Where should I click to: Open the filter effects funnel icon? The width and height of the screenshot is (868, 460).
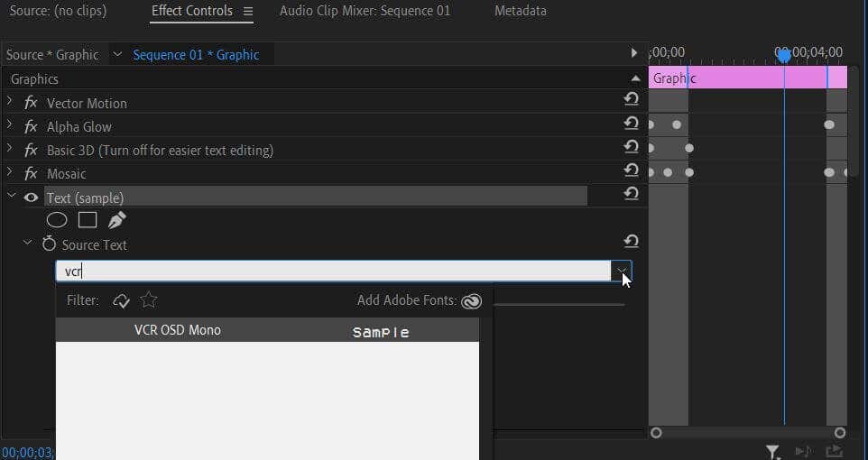pos(773,451)
